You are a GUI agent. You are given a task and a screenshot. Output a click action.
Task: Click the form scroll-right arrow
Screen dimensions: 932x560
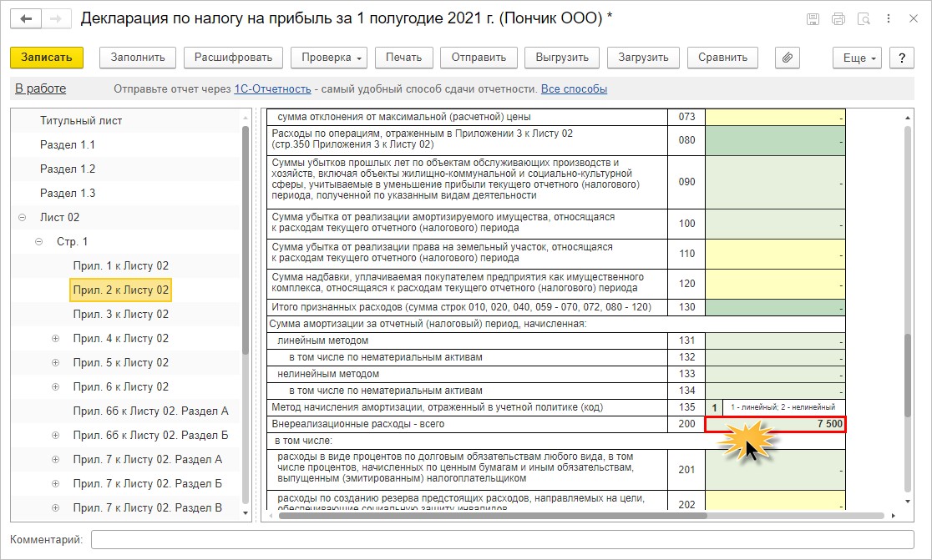click(894, 516)
